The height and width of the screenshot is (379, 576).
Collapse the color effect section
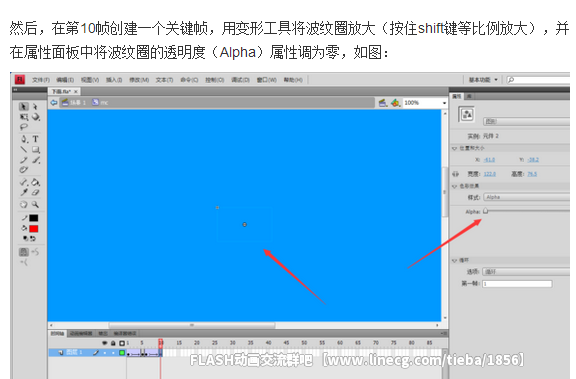click(455, 186)
